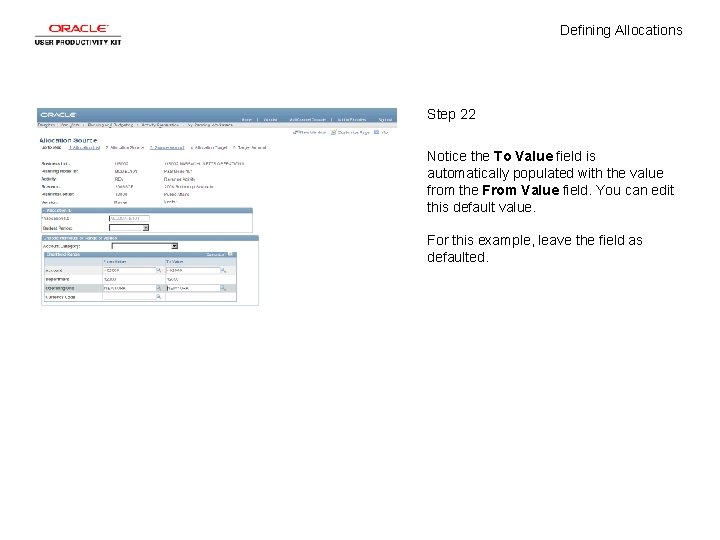
Task: Open lookup for Operating Unit From Value
Action: coord(159,288)
